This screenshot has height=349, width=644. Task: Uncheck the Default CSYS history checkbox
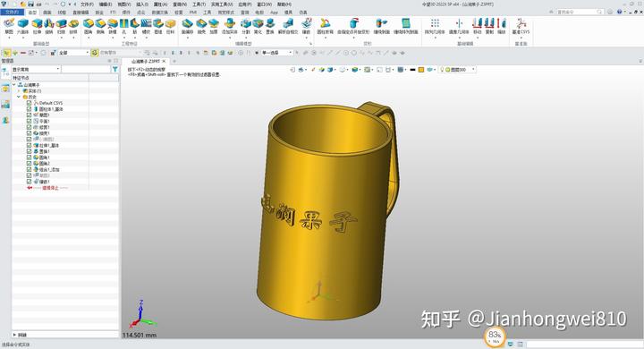pos(30,103)
